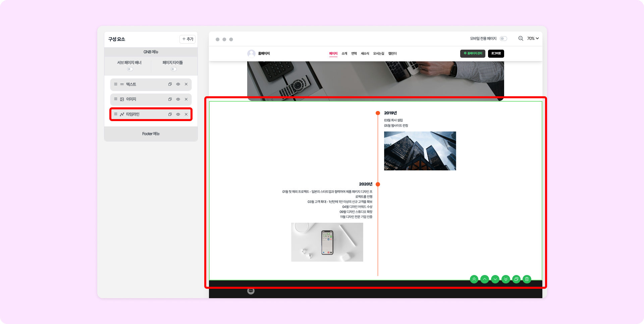
Task: Select the 이미지 component label
Action: tap(131, 99)
